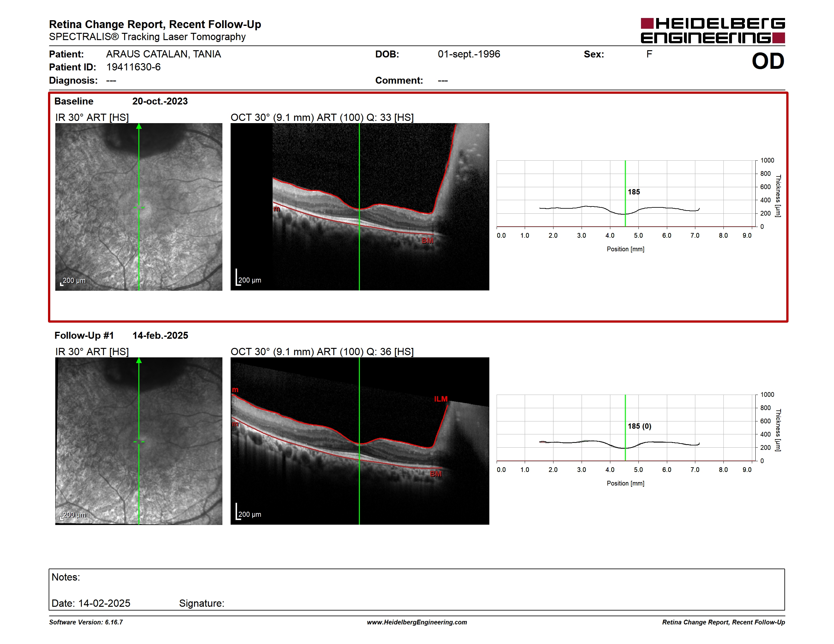Viewport: 834px width, 644px height.
Task: Click the 185 (0) thickness value in Follow-Up graph
Action: click(640, 426)
